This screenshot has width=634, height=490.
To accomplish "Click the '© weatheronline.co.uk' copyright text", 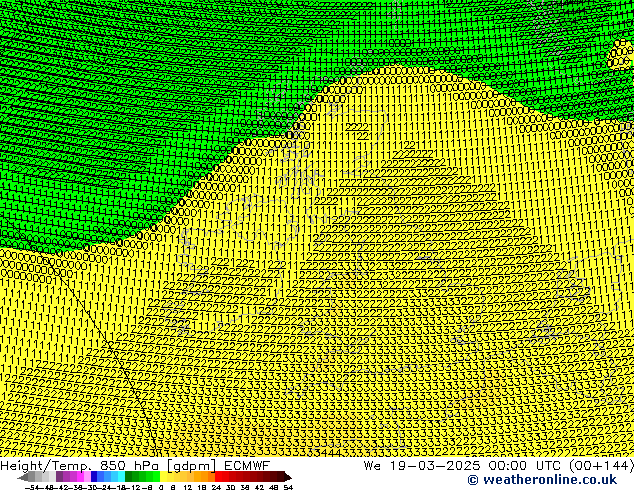I will (x=542, y=480).
